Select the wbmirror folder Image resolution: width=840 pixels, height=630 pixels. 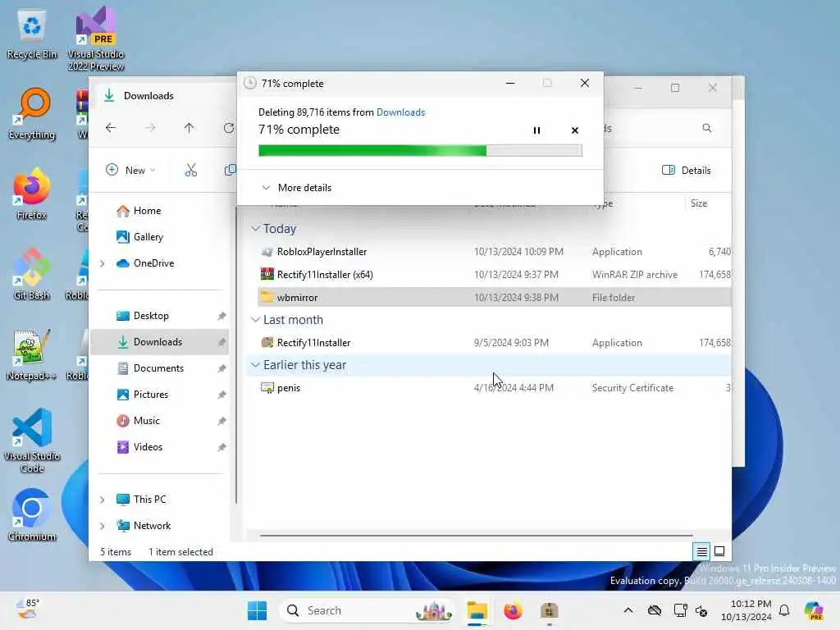point(495,297)
